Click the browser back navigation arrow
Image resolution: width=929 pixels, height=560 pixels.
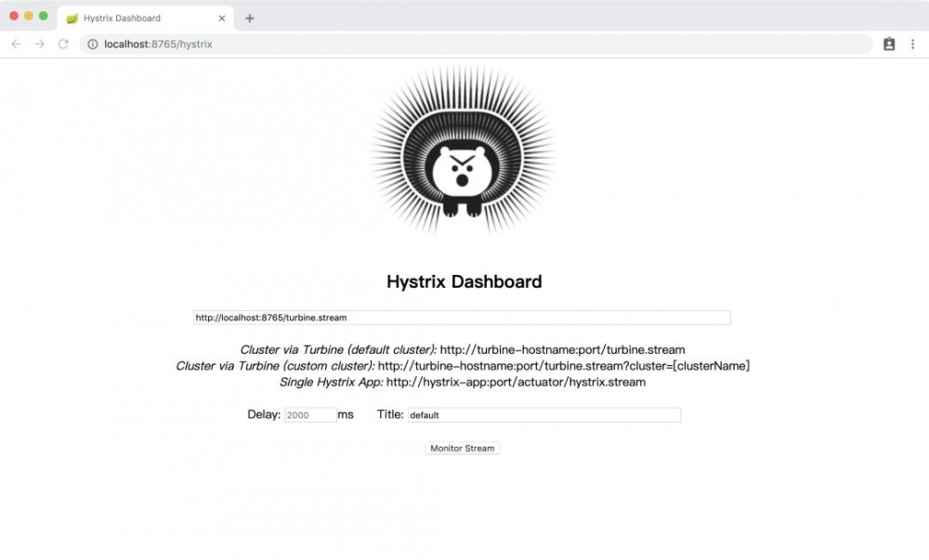(x=15, y=43)
